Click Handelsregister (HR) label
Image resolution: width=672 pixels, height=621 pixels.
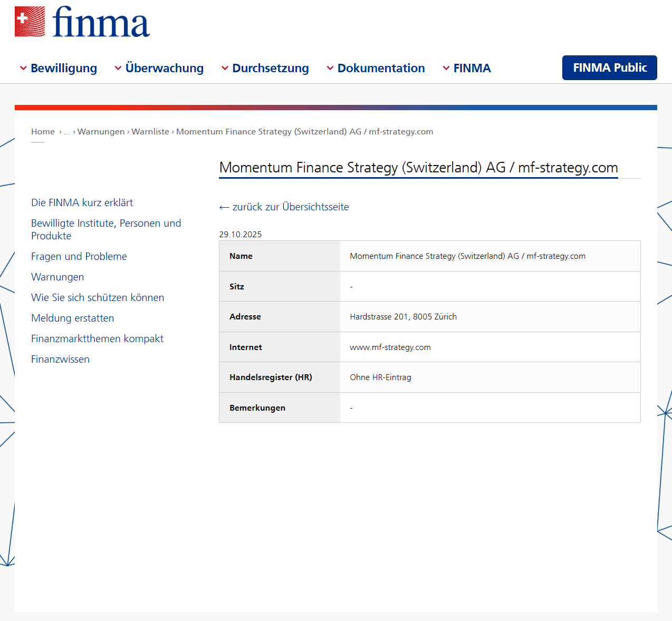pos(271,377)
